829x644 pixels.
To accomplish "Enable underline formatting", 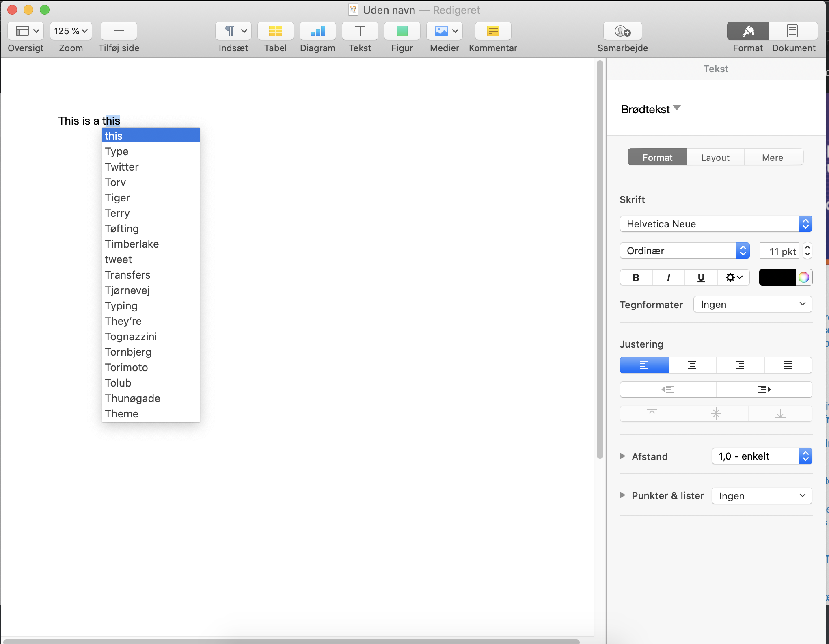I will point(700,277).
